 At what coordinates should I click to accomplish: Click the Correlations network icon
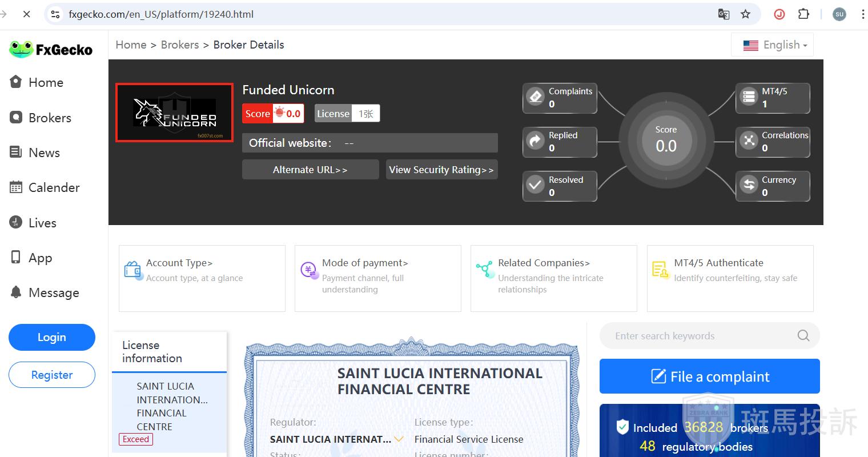748,141
